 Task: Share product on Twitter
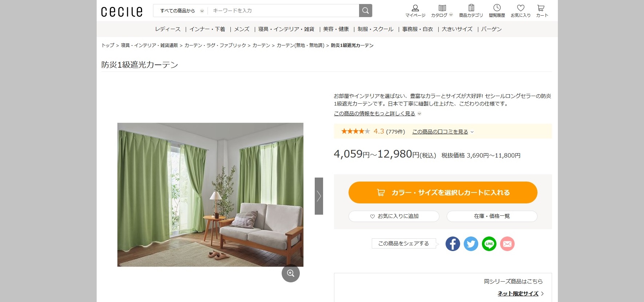(471, 244)
